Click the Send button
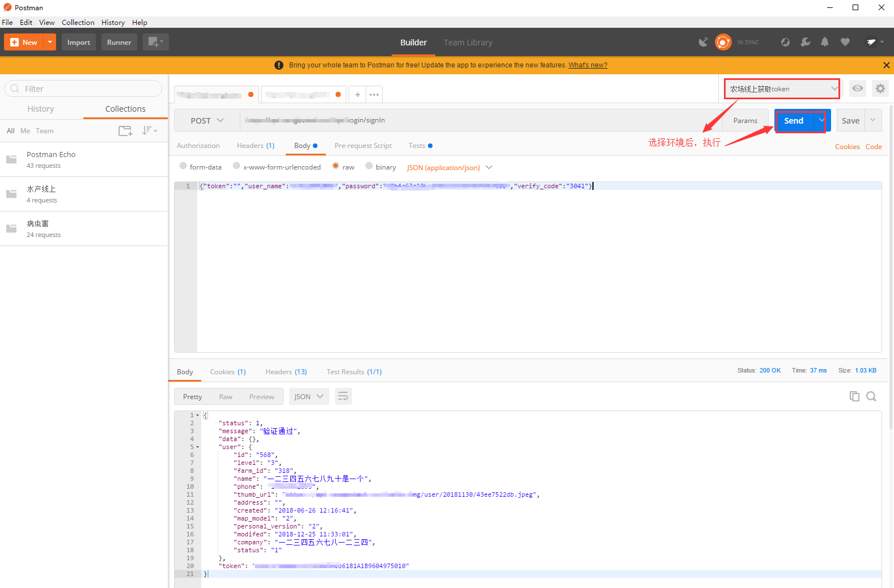Viewport: 894px width, 588px height. 794,120
